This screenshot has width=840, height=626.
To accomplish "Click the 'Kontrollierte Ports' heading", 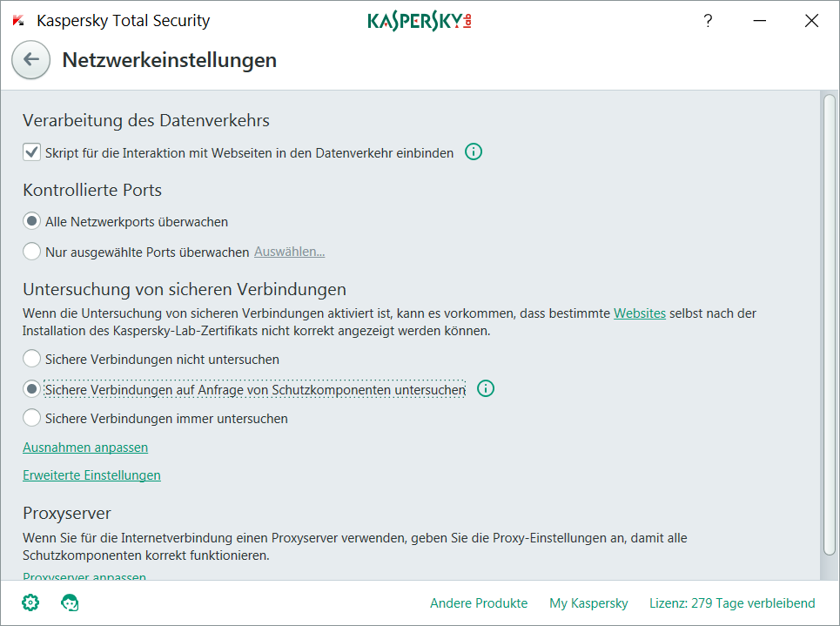I will 92,190.
